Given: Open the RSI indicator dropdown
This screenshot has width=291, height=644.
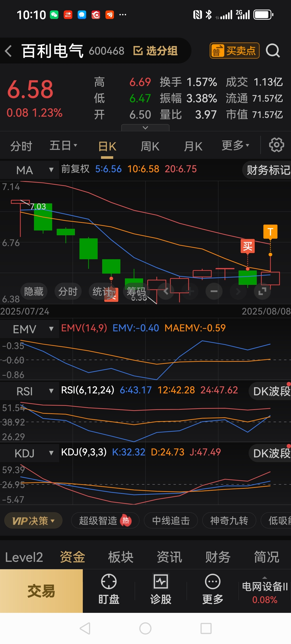Looking at the screenshot, I should [30, 391].
